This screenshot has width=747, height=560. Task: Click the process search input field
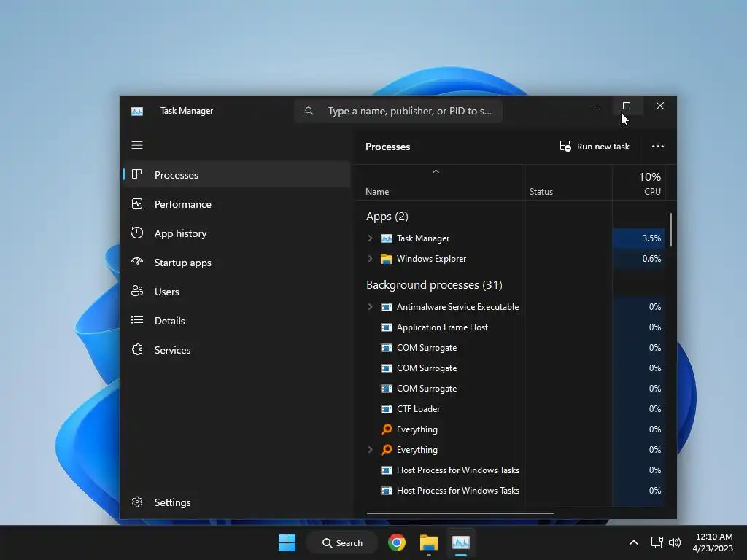[398, 111]
